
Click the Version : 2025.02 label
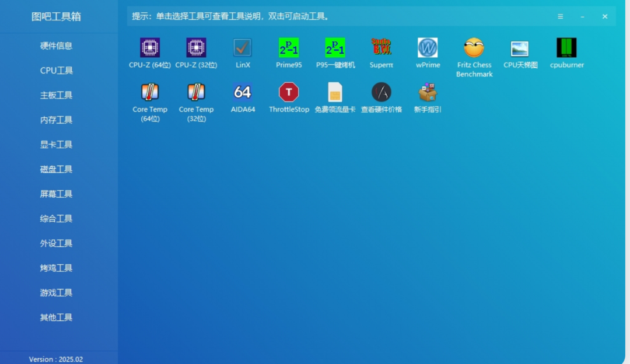(x=56, y=359)
